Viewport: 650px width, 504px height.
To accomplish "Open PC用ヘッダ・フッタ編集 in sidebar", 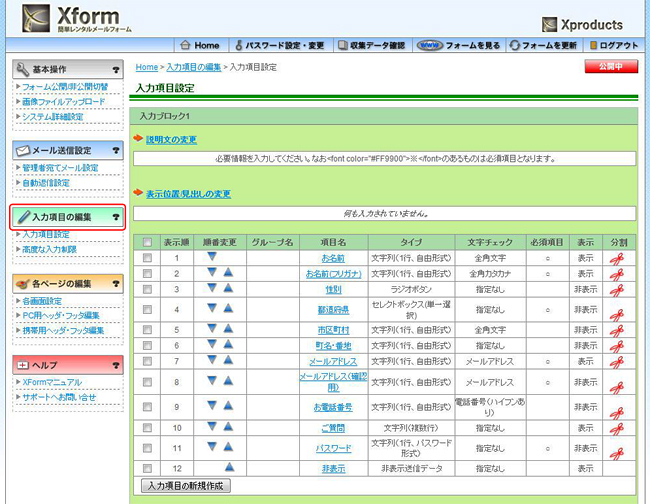I will coord(61,315).
